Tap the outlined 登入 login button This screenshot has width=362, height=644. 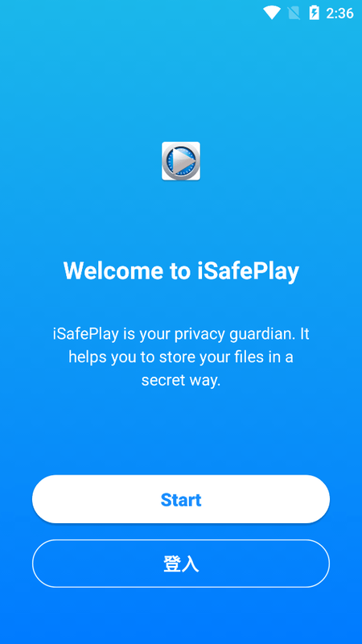coord(181,563)
